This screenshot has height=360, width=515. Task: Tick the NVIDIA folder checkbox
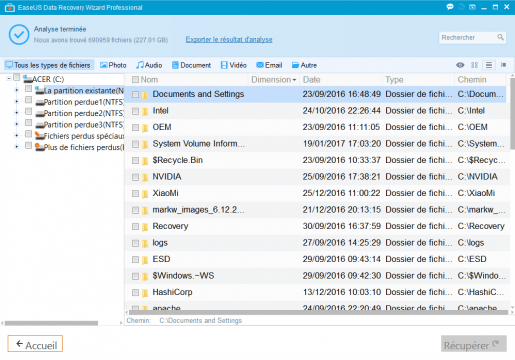tap(135, 177)
